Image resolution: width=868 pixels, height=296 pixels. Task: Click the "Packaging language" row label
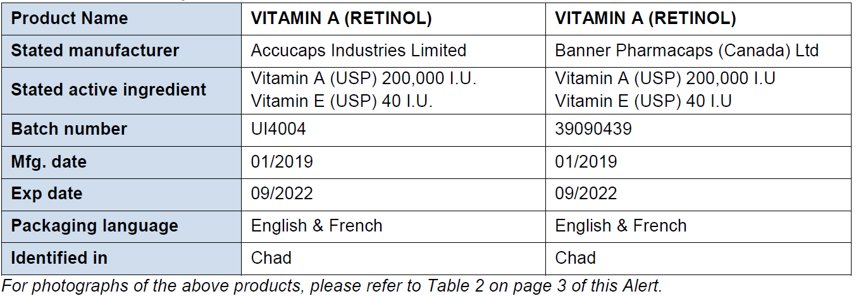coord(94,226)
